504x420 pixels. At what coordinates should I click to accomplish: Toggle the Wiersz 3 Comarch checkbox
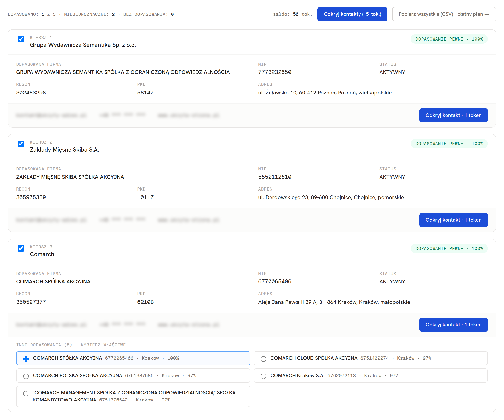coord(21,248)
